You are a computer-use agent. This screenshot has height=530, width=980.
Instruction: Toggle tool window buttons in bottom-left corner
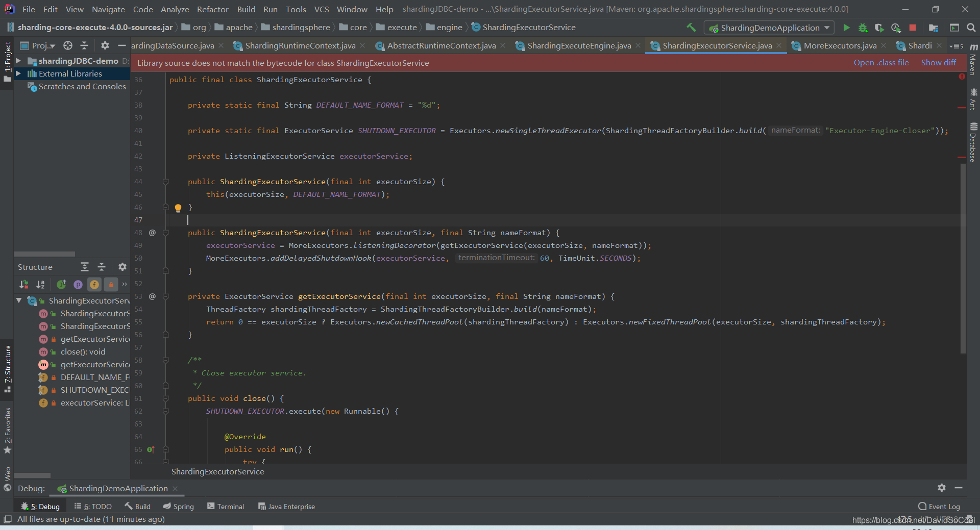tap(8, 519)
